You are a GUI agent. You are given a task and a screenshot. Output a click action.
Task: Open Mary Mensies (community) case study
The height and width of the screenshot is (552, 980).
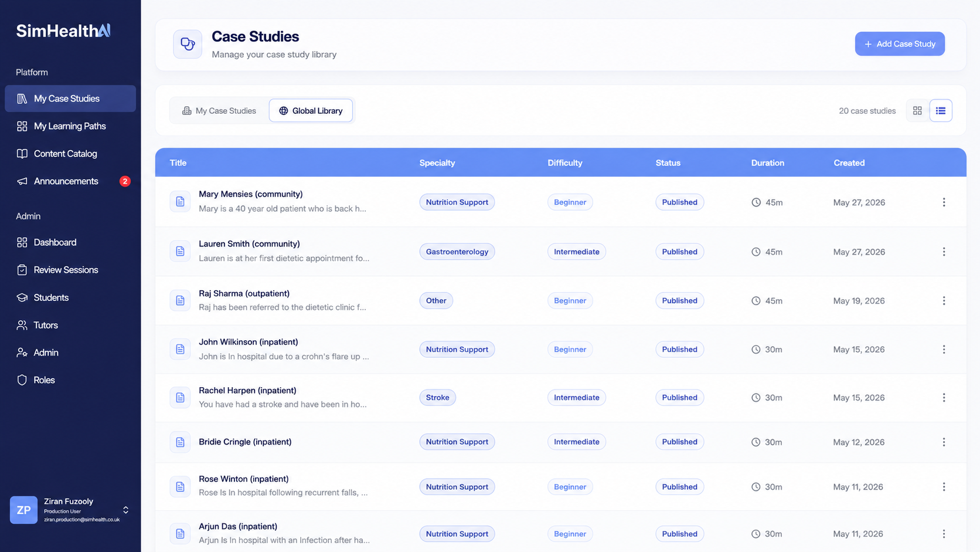pyautogui.click(x=251, y=194)
